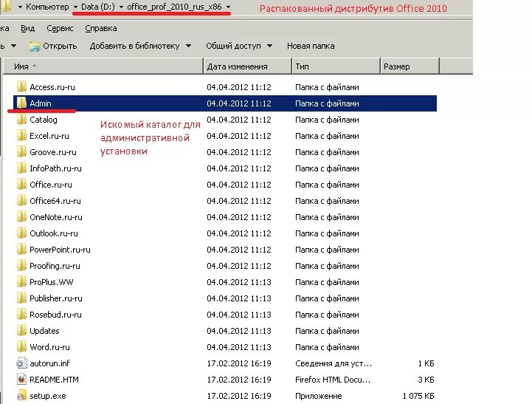532x404 pixels.
Task: Select the Access.ru-ru folder icon
Action: [21, 87]
